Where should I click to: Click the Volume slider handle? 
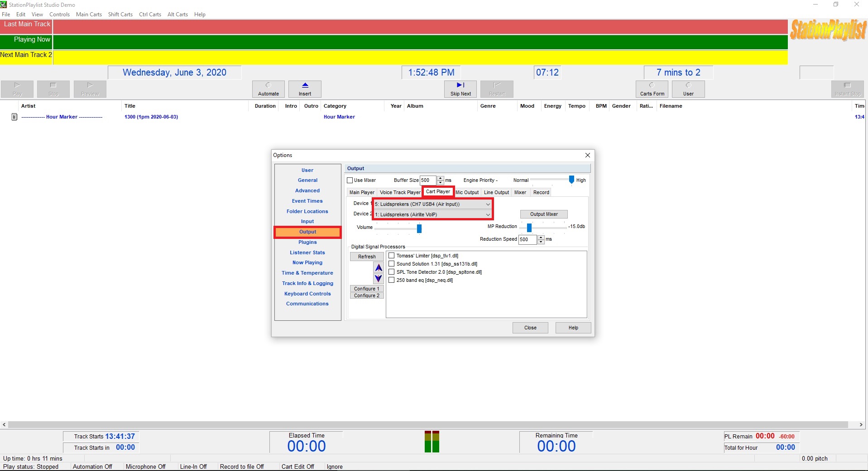[419, 228]
